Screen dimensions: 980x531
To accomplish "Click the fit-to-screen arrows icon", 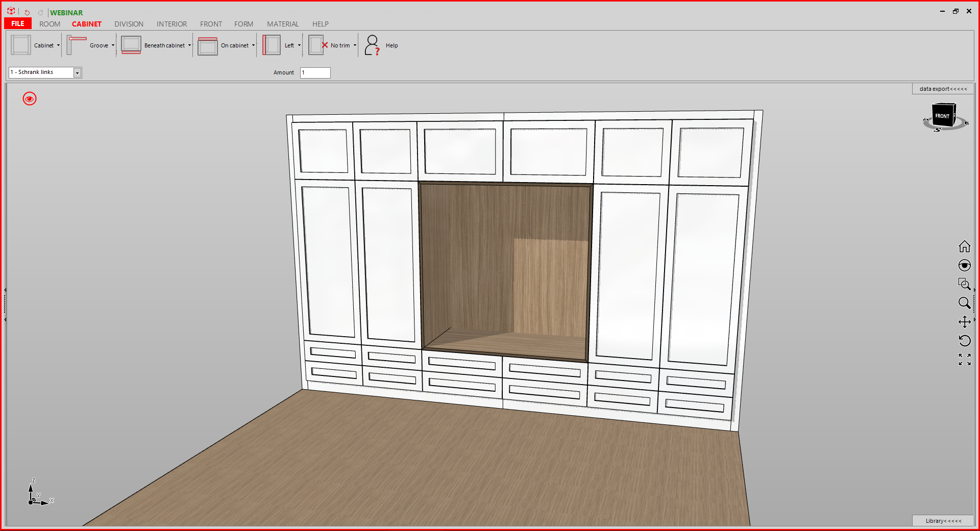I will click(x=964, y=360).
